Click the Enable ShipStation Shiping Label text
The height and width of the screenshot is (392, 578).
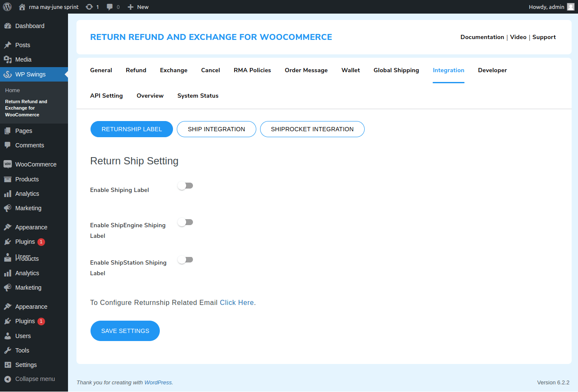[x=128, y=268]
